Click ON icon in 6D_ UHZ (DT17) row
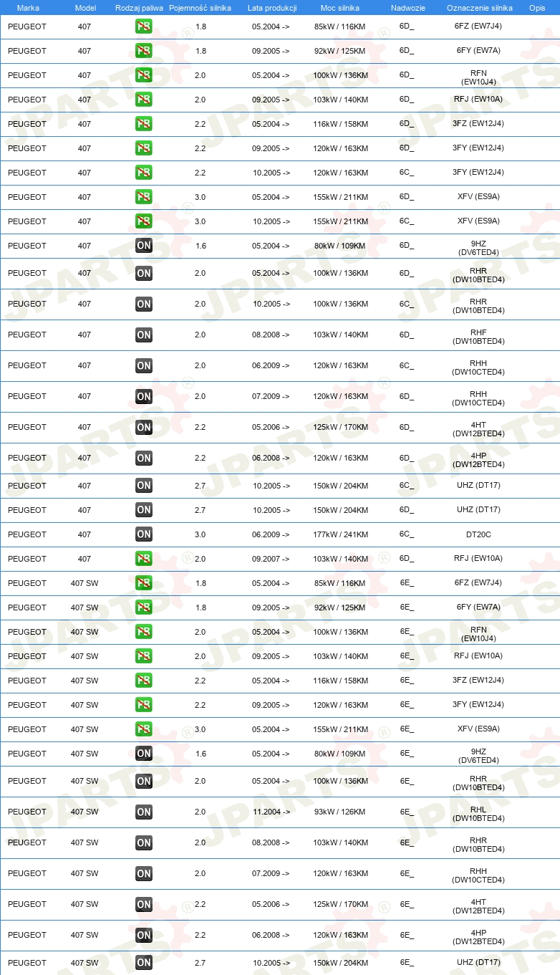Screen dimensions: 560x975 (144, 510)
